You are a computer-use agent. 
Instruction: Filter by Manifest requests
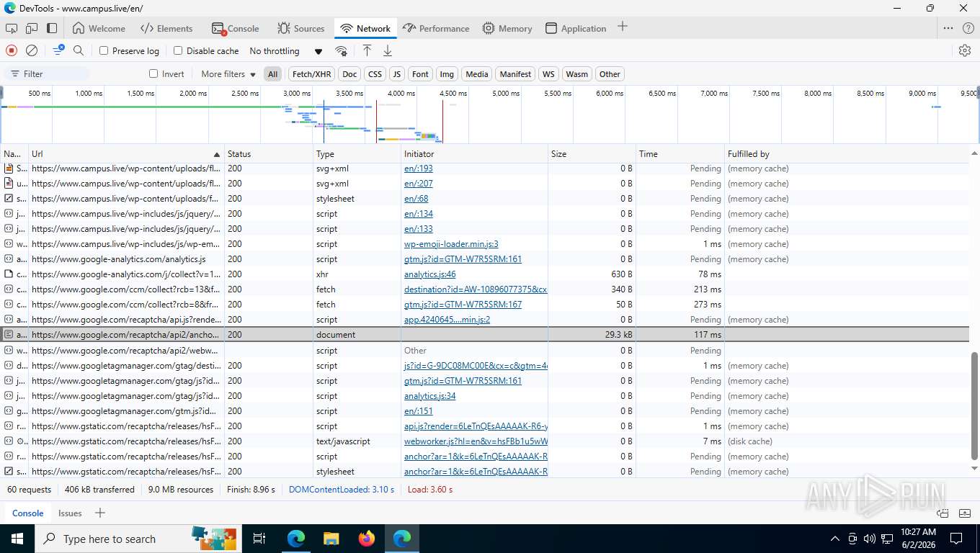tap(515, 74)
